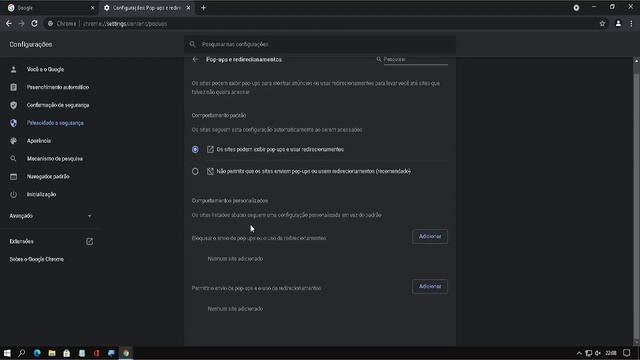Click the Navegador padrão browser icon

[x=13, y=177]
